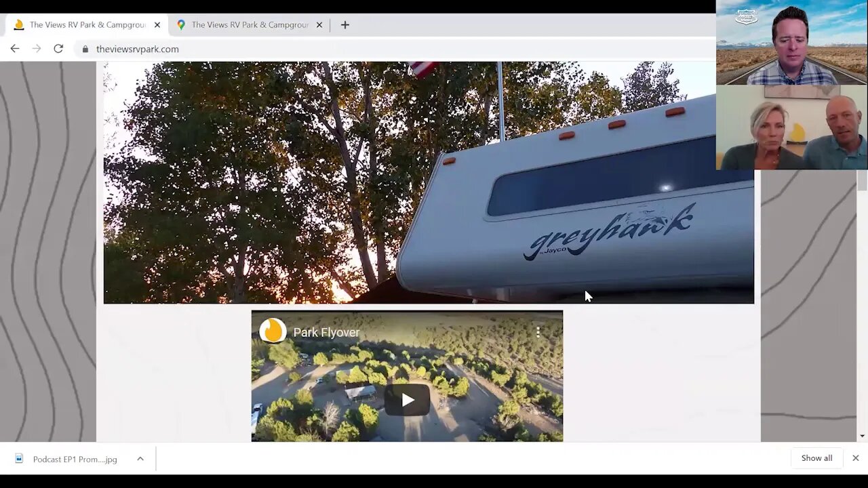The height and width of the screenshot is (488, 868).
Task: Reload the page with the refresh icon
Action: pos(58,49)
